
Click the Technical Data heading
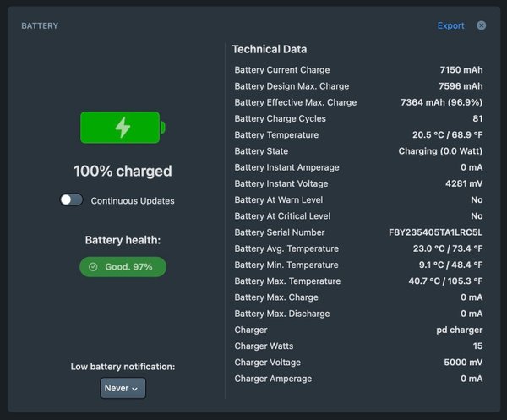point(270,49)
